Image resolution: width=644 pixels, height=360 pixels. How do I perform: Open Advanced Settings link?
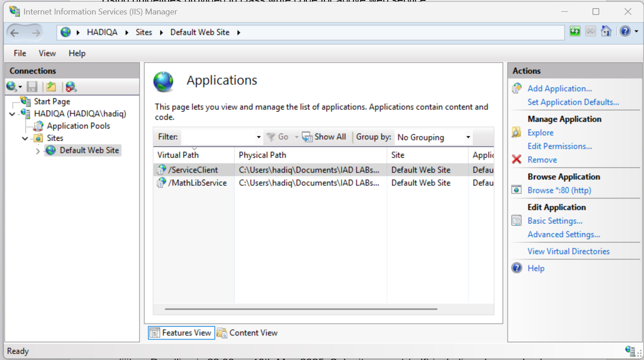tap(564, 234)
